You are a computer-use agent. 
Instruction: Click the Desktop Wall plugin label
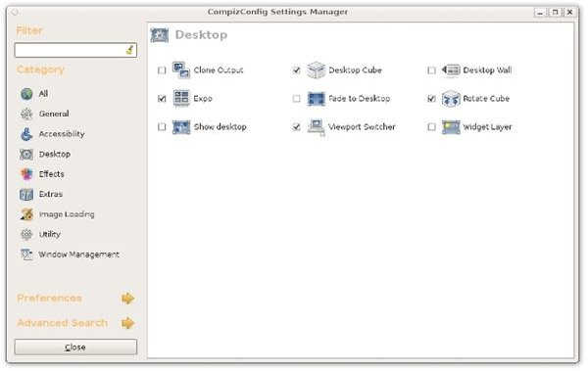point(487,70)
